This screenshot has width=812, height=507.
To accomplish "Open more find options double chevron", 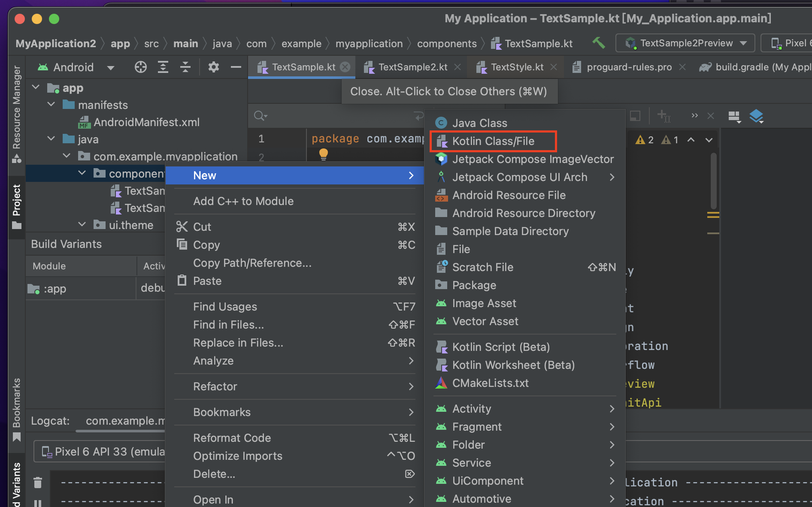I will pyautogui.click(x=694, y=116).
